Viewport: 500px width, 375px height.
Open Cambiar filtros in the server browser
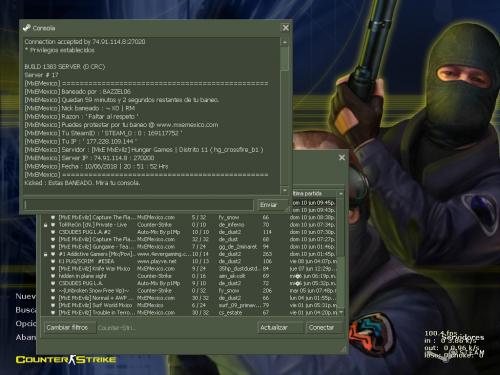coord(70,328)
